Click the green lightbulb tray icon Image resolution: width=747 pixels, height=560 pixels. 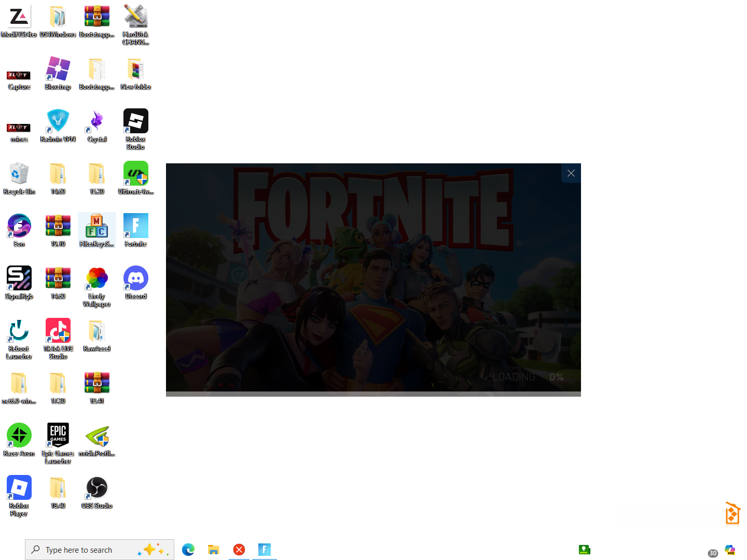(x=585, y=550)
